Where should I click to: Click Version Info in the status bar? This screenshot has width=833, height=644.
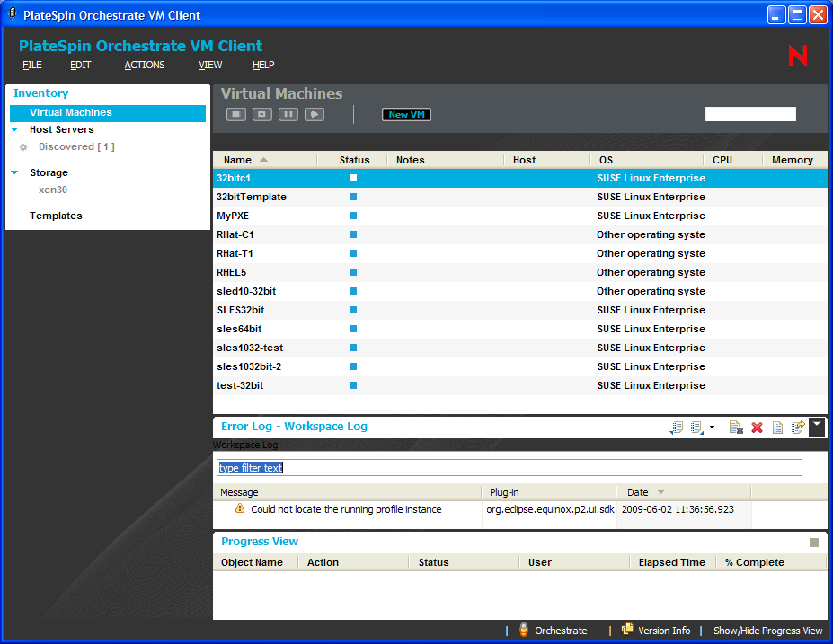click(656, 631)
